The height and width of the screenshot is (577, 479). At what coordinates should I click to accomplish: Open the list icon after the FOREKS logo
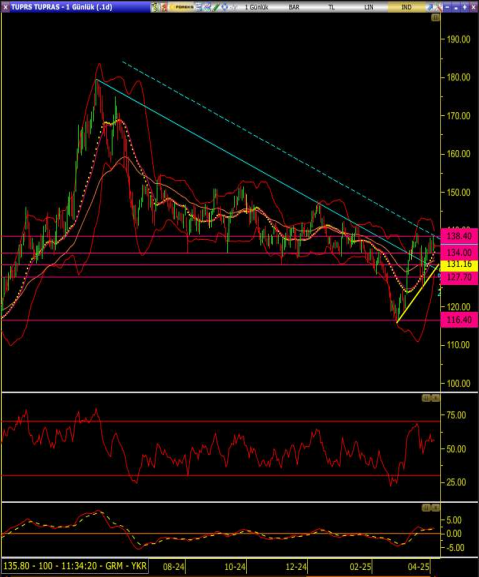pyautogui.click(x=199, y=7)
